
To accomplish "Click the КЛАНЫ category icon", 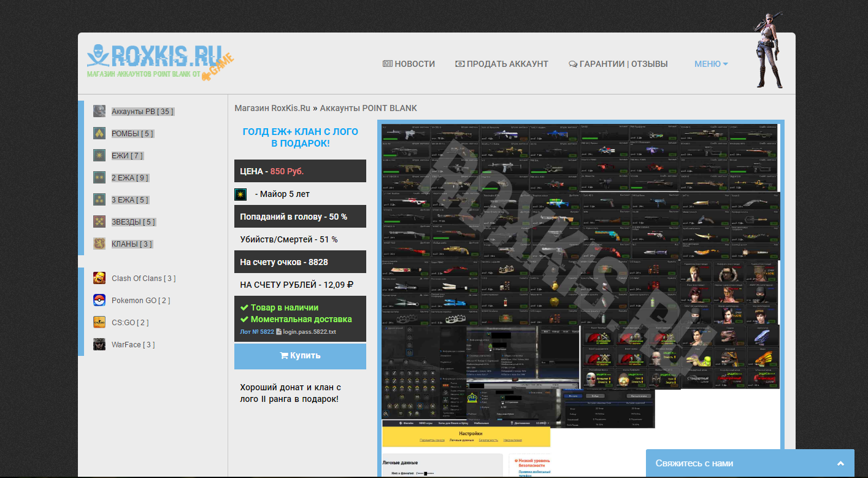I will [x=99, y=244].
